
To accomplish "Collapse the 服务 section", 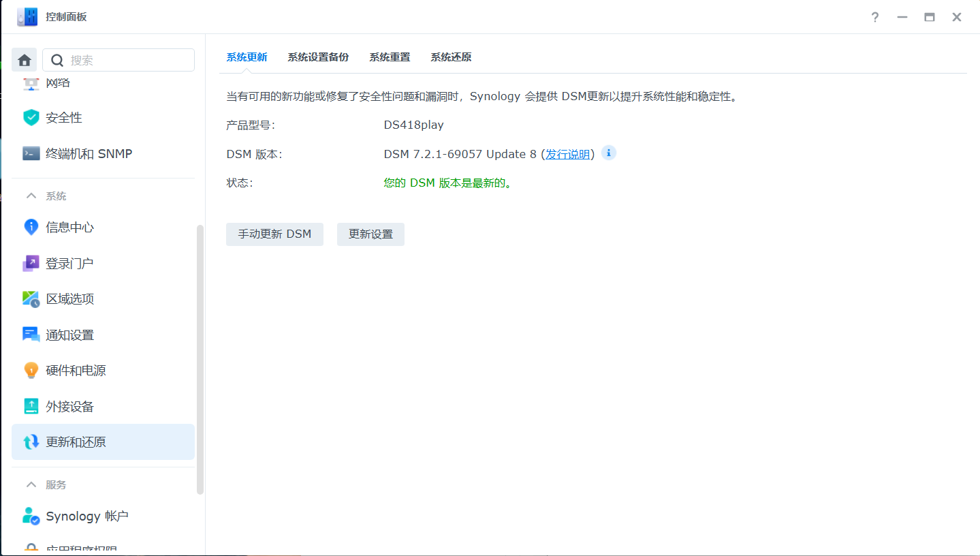I will click(x=31, y=484).
